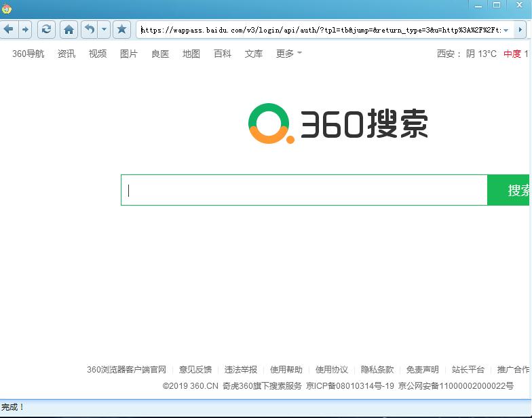Open the 视频 tab
532x418 pixels.
coord(98,54)
